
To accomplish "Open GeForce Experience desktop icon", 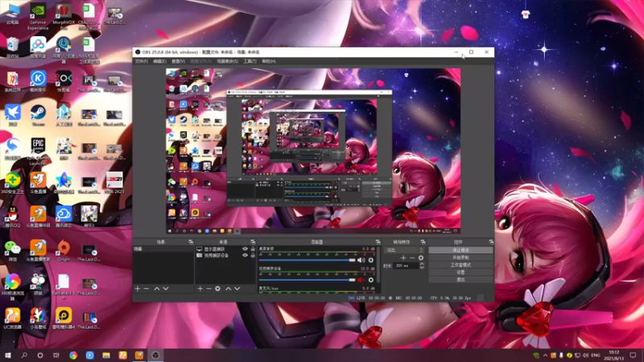I will (x=38, y=17).
